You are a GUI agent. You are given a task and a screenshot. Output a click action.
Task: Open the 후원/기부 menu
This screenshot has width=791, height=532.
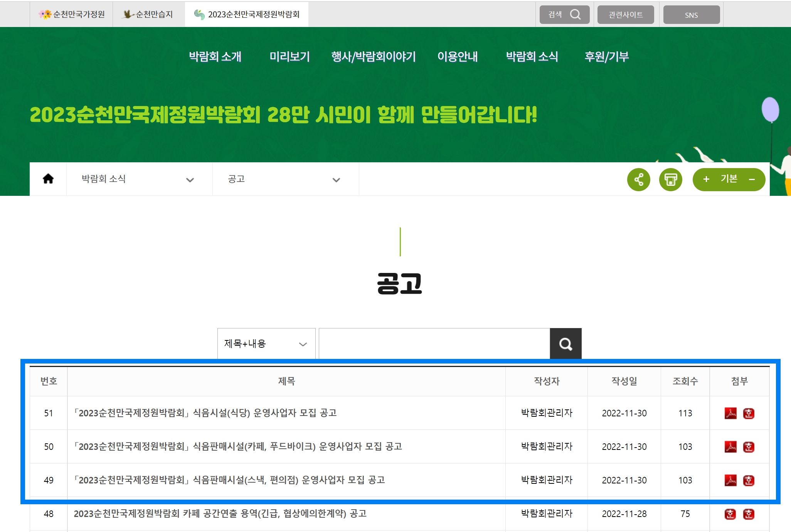pos(607,57)
